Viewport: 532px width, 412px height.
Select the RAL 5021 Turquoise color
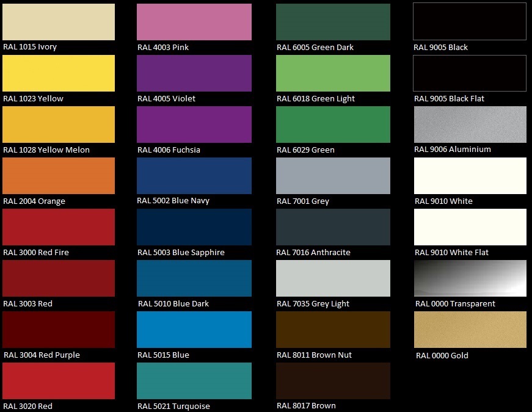tap(194, 381)
